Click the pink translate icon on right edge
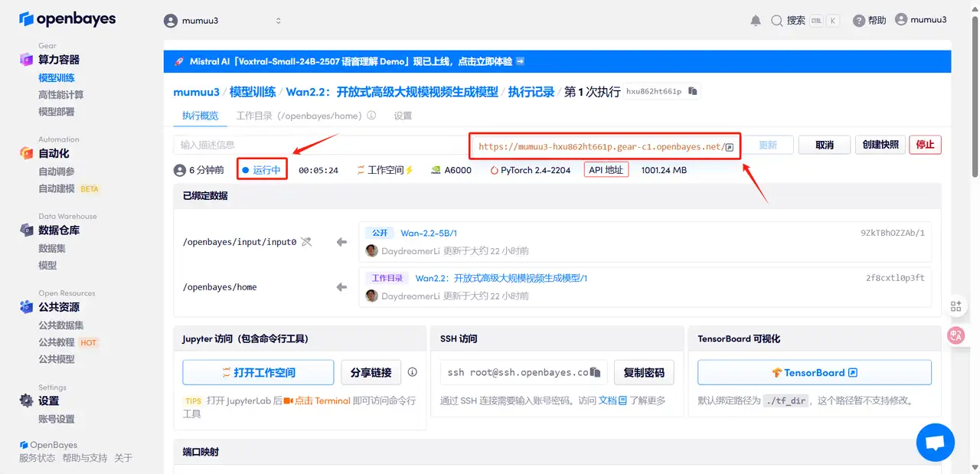Image resolution: width=980 pixels, height=474 pixels. point(956,335)
